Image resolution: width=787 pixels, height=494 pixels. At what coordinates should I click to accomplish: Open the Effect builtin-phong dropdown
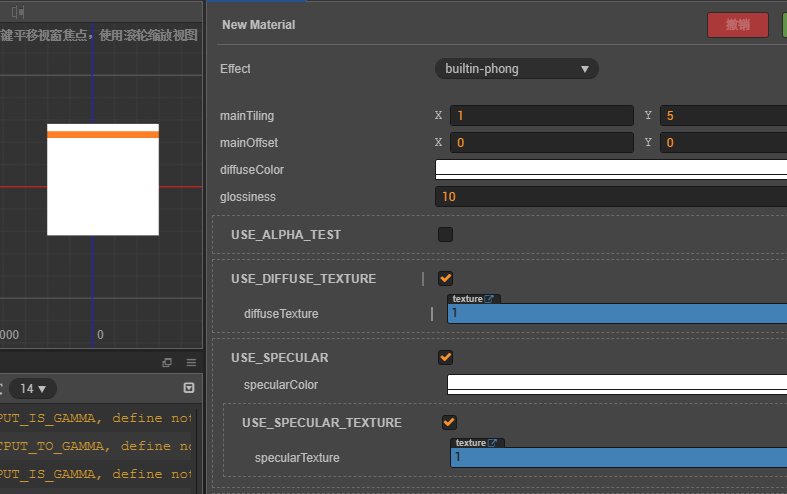[516, 69]
